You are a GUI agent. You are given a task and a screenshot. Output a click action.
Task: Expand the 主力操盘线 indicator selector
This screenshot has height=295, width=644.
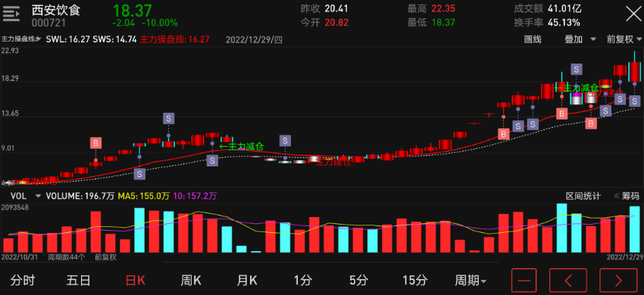[x=21, y=39]
